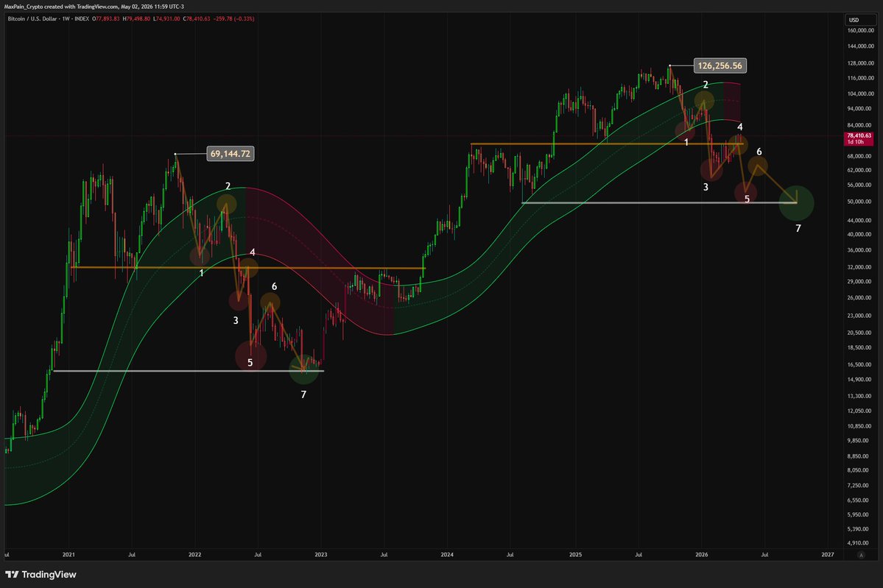Click the MaxPain_Crypto created with TradingView.com caption
The height and width of the screenshot is (588, 883).
(94, 7)
